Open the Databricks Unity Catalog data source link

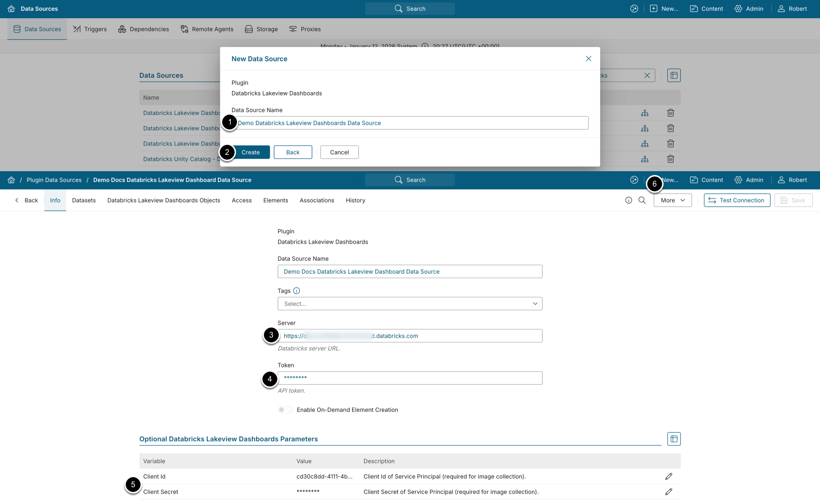pyautogui.click(x=181, y=159)
